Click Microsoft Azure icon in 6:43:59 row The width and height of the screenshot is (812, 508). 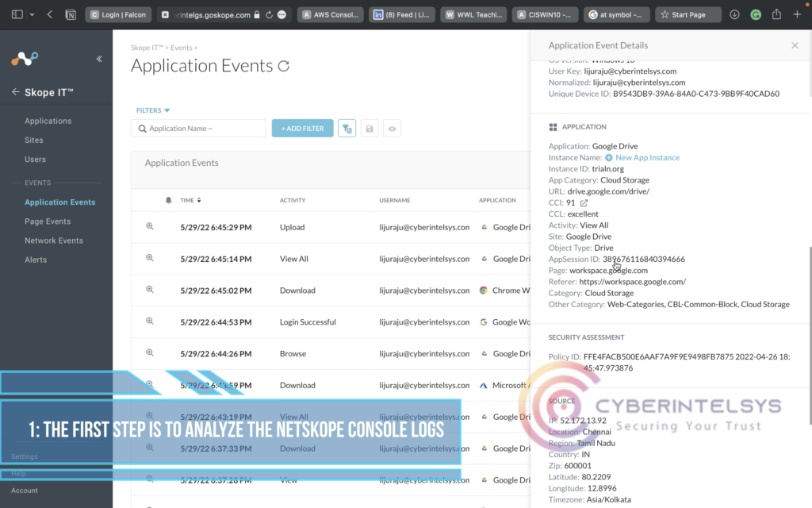coord(483,385)
